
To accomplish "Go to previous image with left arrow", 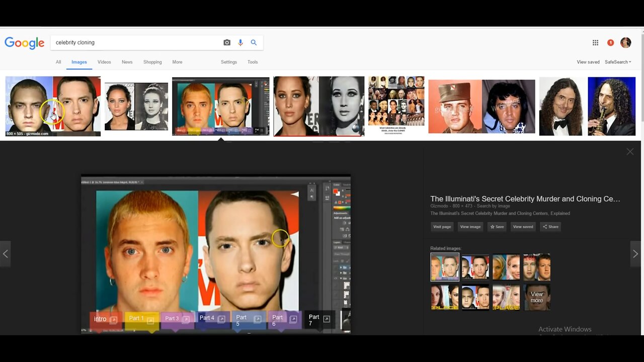I will pyautogui.click(x=6, y=254).
